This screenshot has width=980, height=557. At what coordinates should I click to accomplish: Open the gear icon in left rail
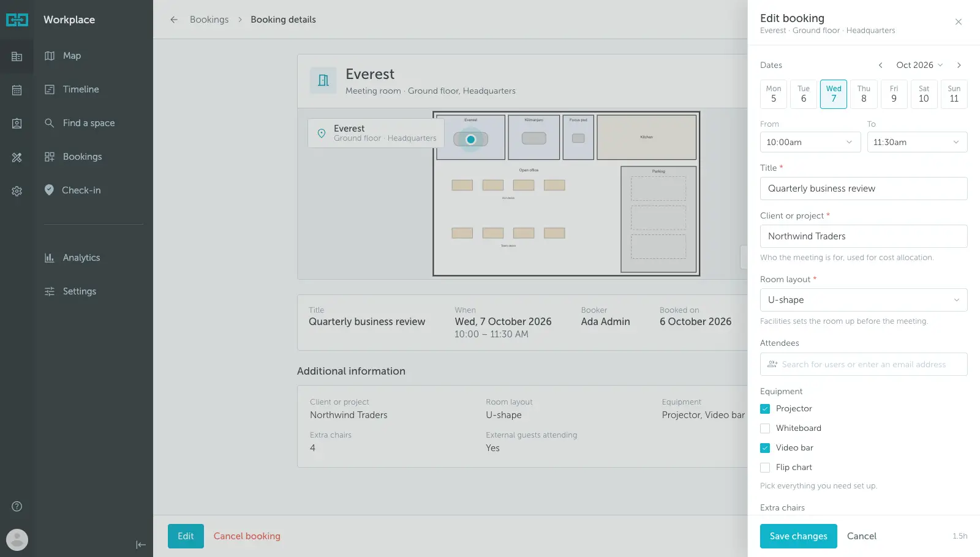(17, 191)
